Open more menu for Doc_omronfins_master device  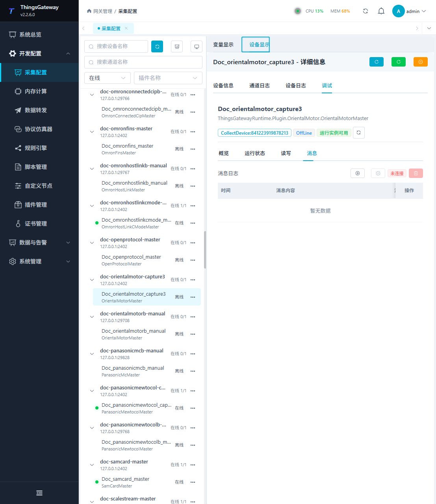pyautogui.click(x=193, y=149)
